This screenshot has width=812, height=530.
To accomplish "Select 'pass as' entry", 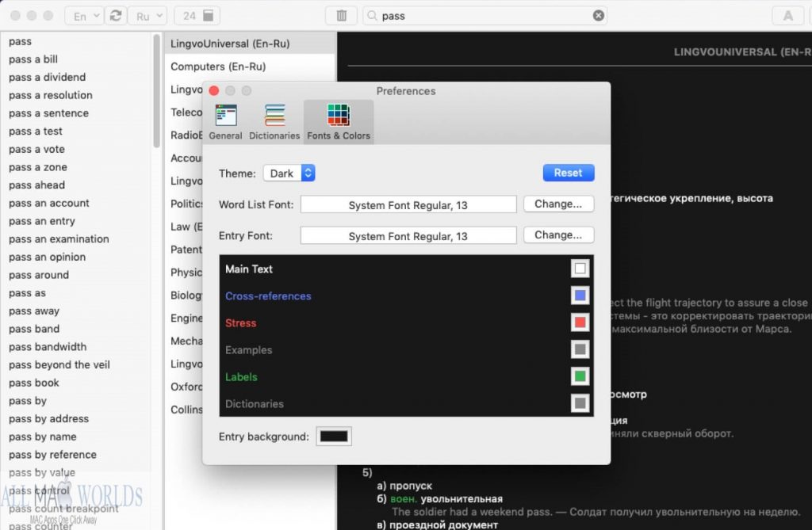I will point(27,293).
